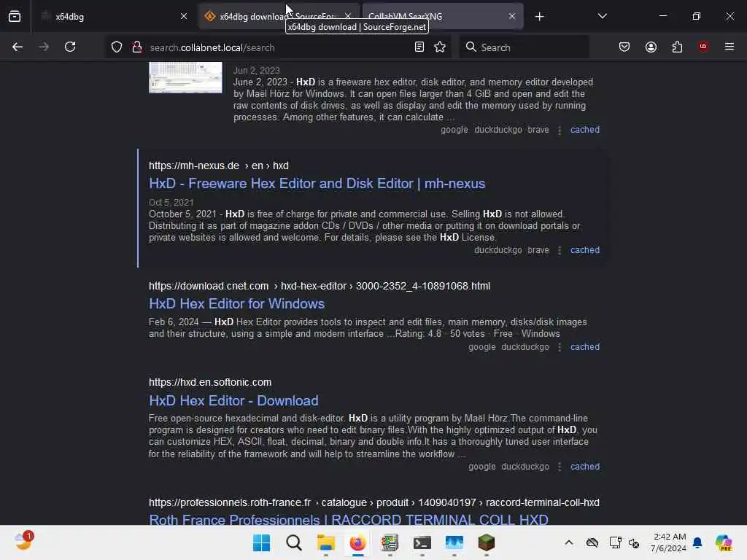The height and width of the screenshot is (560, 747).
Task: Open Firefox application hamburger menu
Action: point(729,47)
